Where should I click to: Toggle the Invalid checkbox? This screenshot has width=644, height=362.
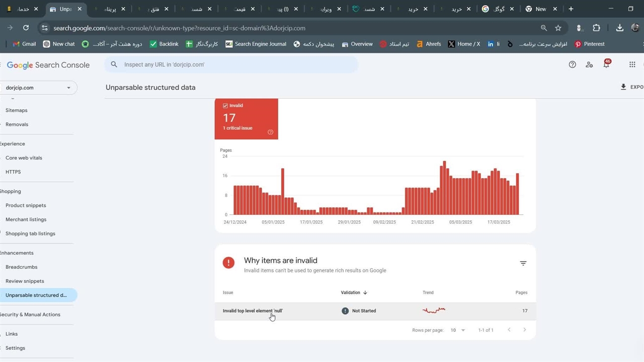(x=225, y=106)
